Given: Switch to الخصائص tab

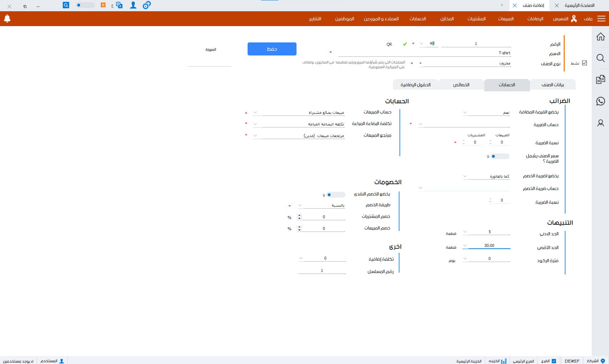Looking at the screenshot, I should pos(461,85).
